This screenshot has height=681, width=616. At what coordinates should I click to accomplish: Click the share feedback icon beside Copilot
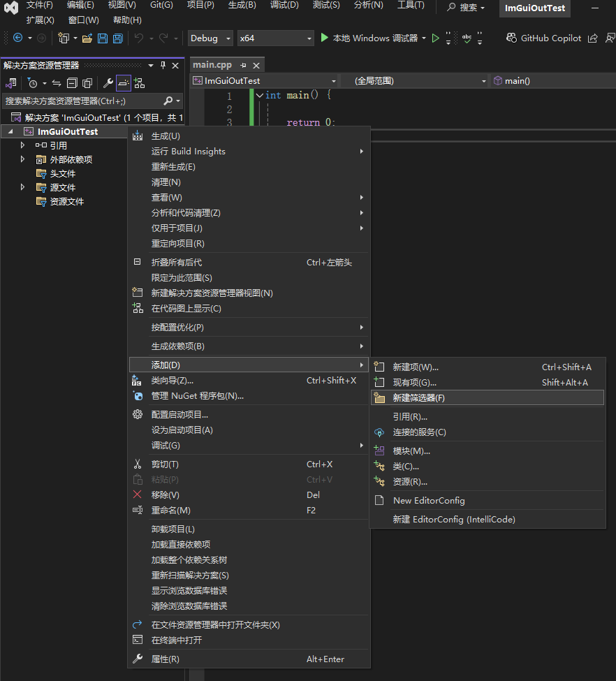(x=592, y=38)
